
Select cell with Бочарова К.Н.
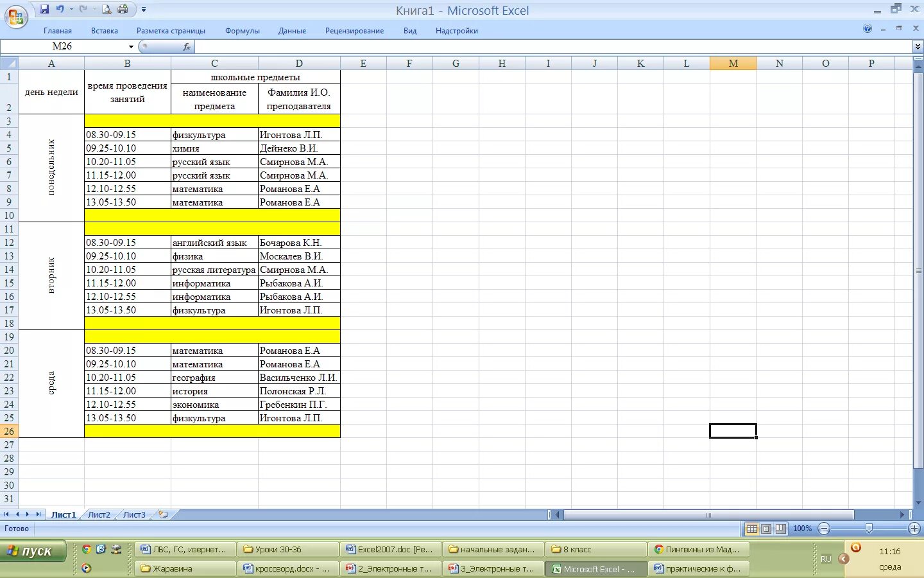[299, 242]
